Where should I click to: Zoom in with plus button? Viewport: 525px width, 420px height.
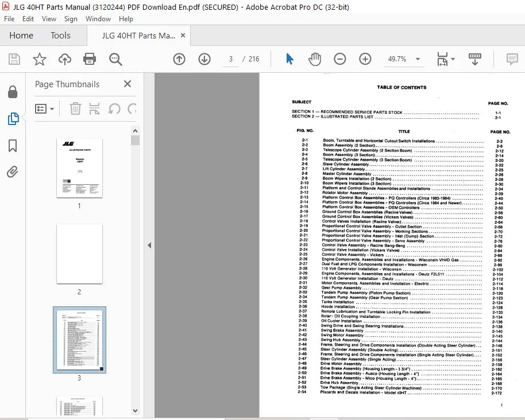pos(365,59)
